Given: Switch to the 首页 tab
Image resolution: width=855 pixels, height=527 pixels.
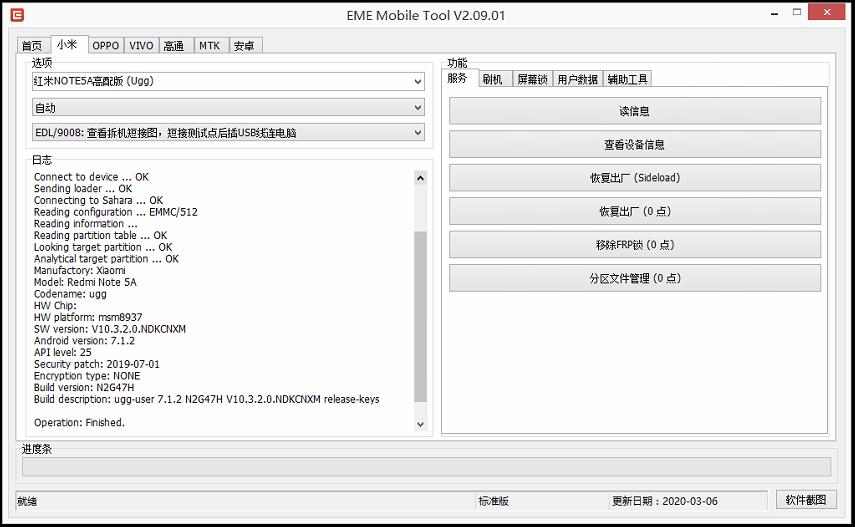Looking at the screenshot, I should (32, 46).
